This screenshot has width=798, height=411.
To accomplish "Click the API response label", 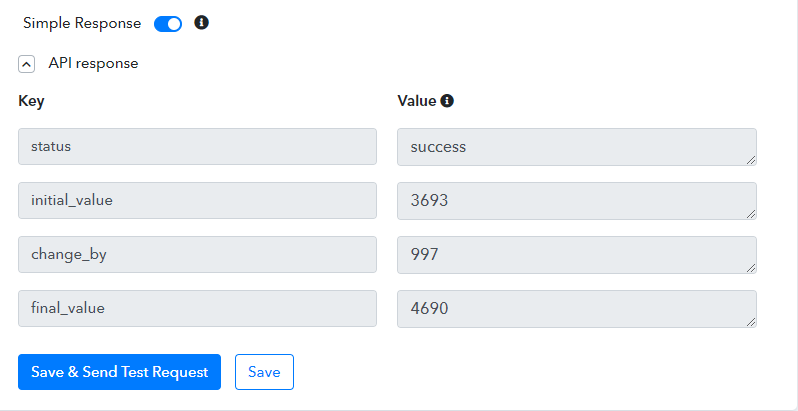I will point(93,64).
